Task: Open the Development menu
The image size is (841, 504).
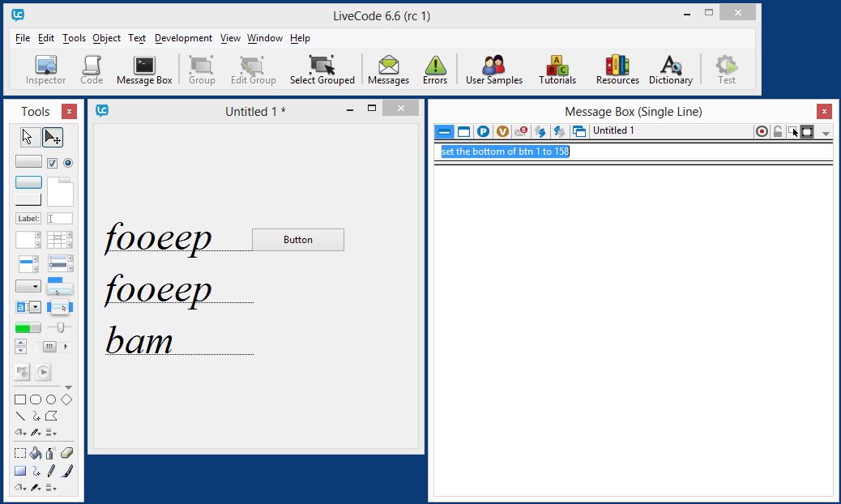Action: coord(183,38)
